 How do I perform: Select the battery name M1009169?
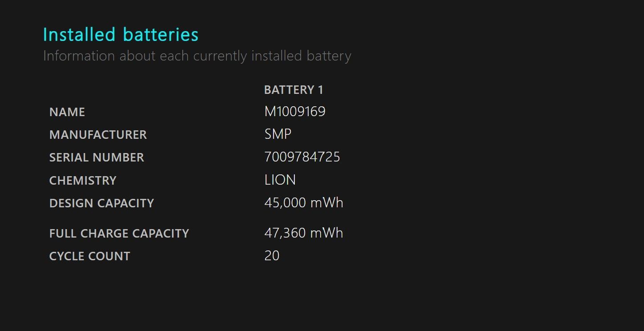pyautogui.click(x=295, y=111)
